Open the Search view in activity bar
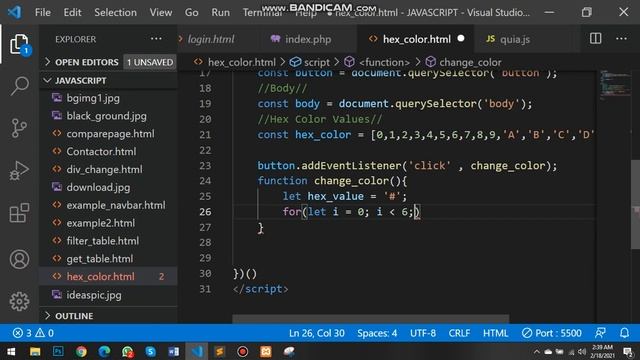The height and width of the screenshot is (360, 640). (x=19, y=86)
